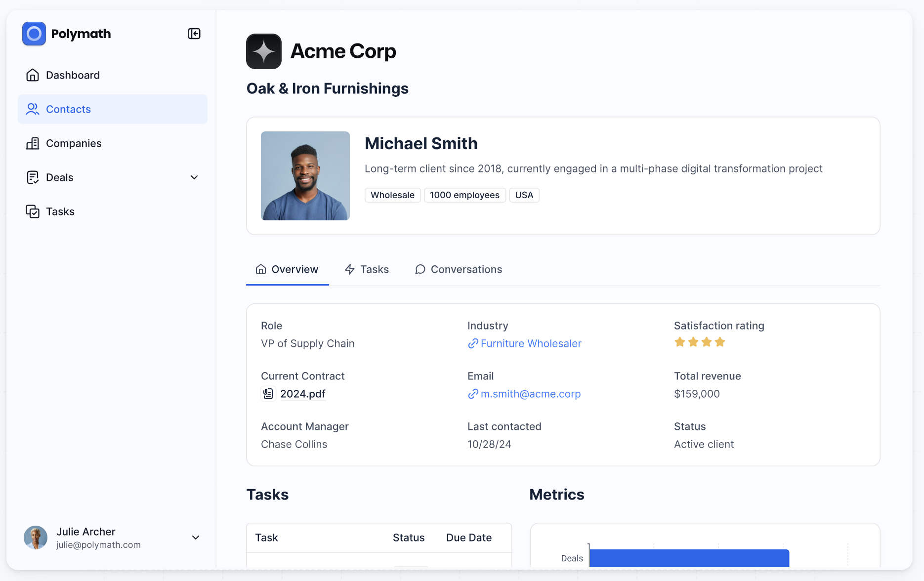The height and width of the screenshot is (581, 924).
Task: Switch to the Tasks tab
Action: 367,269
